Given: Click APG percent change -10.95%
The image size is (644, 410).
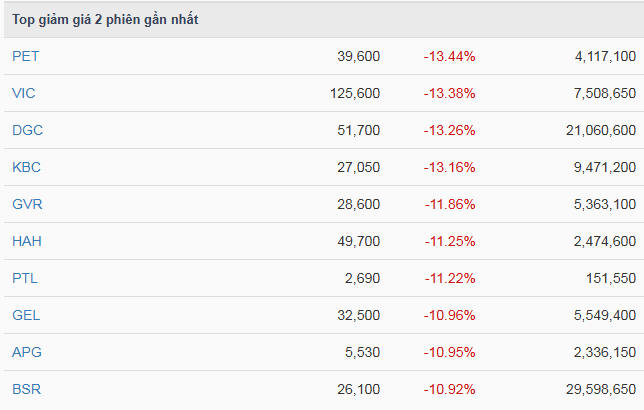Looking at the screenshot, I should pos(449,352).
